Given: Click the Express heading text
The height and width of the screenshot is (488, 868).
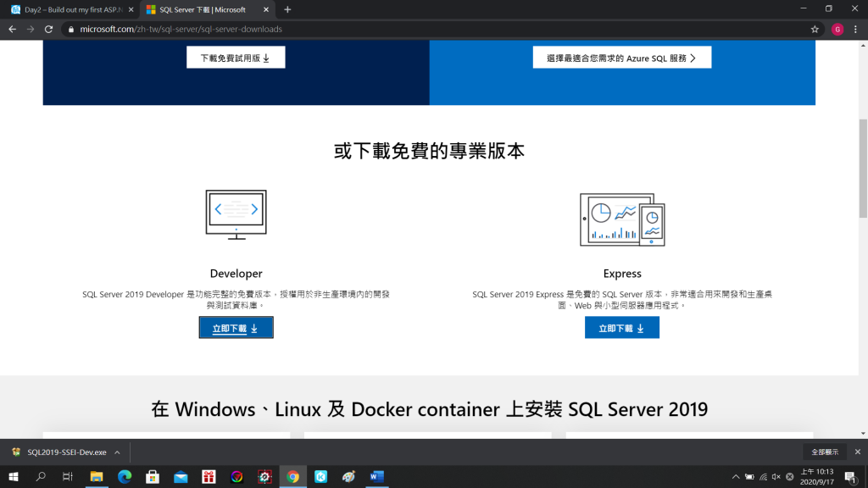Looking at the screenshot, I should coord(622,274).
